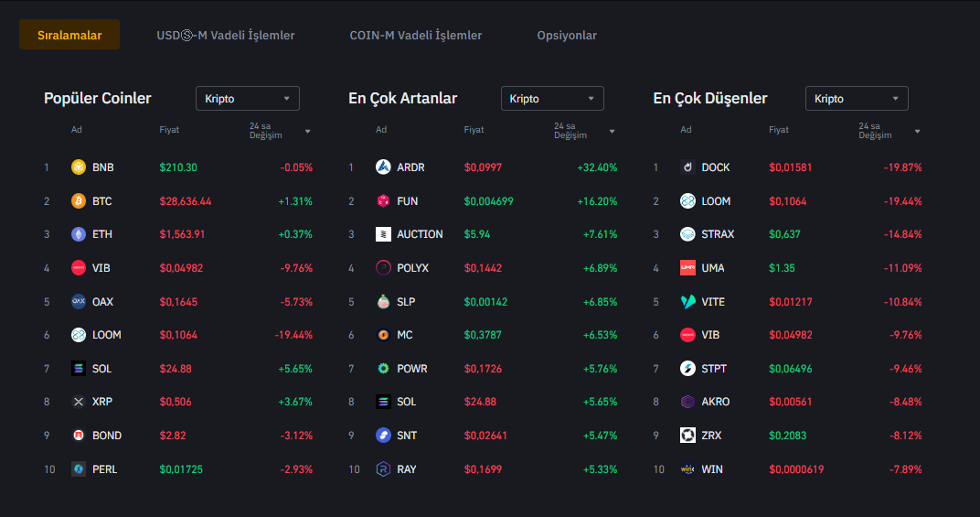
Task: Open Kripto dropdown under Popüler Coinler
Action: [248, 99]
